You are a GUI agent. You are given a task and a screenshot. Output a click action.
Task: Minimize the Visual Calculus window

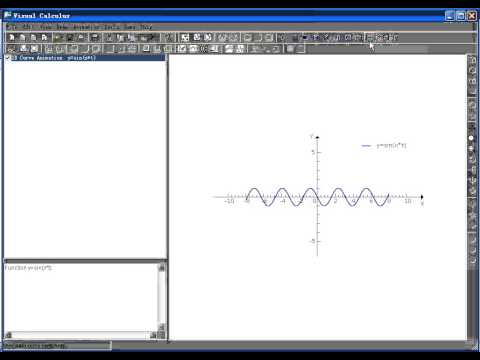coord(450,16)
